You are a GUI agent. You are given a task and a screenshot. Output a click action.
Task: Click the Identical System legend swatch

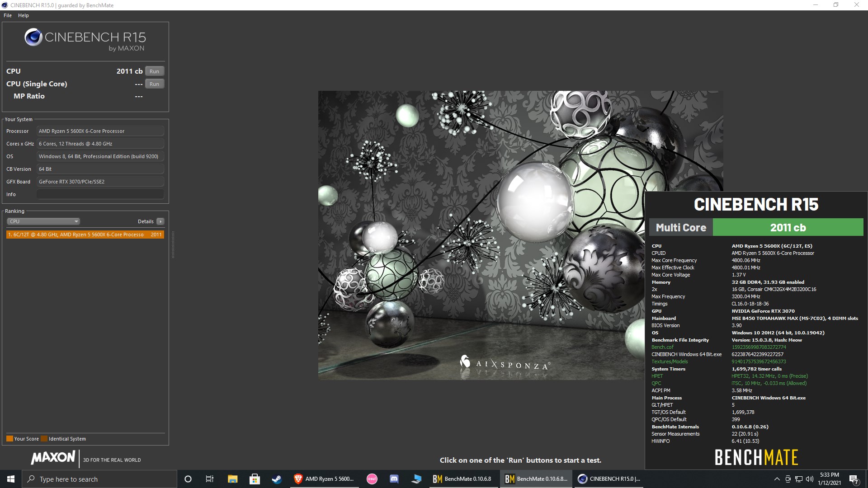pos(44,439)
